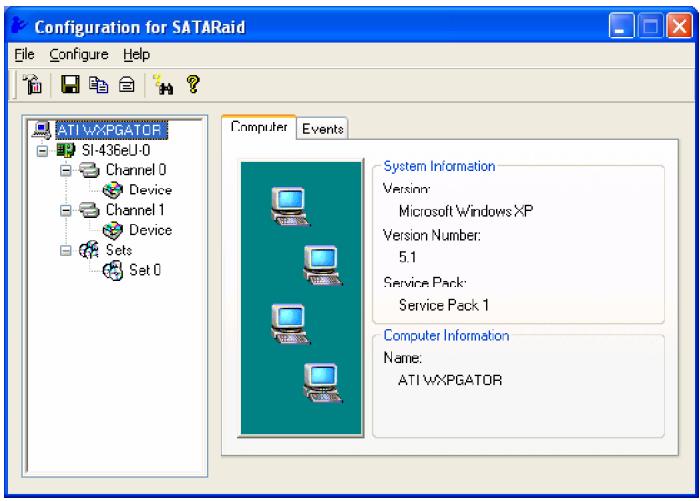The height and width of the screenshot is (501, 700).
Task: Click the Sets group icon
Action: [x=89, y=250]
